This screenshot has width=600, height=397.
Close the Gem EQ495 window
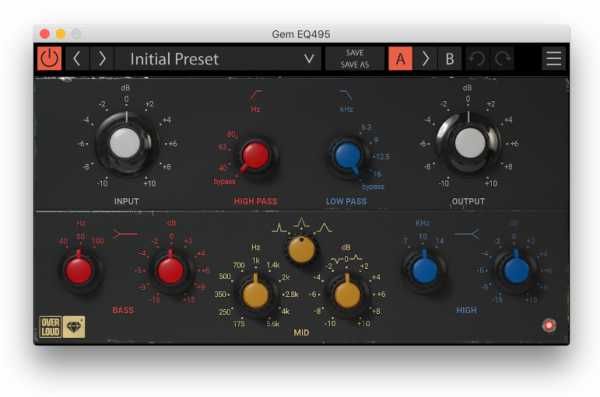45,34
